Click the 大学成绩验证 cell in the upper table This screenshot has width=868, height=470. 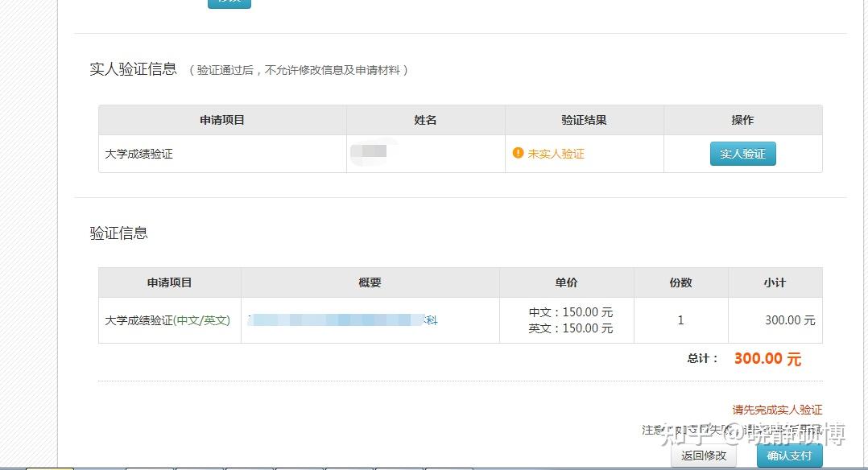(x=222, y=154)
